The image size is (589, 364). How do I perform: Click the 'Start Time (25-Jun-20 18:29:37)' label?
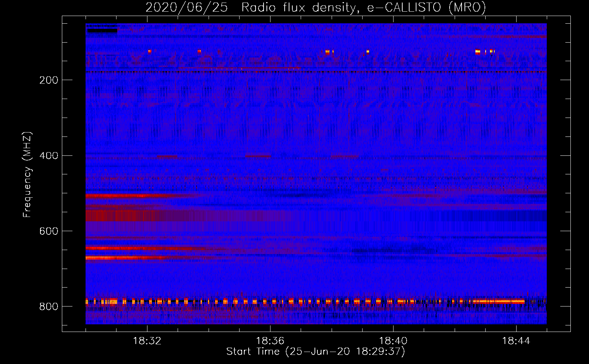click(x=316, y=352)
